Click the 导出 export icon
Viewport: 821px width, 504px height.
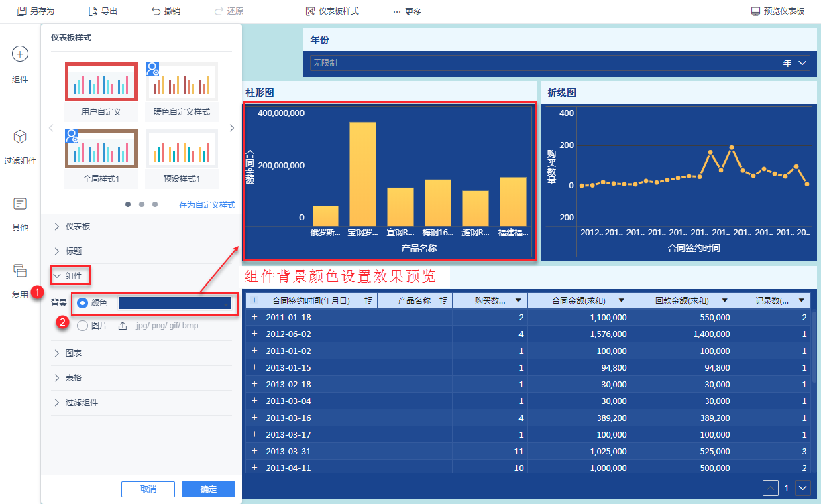(x=93, y=11)
